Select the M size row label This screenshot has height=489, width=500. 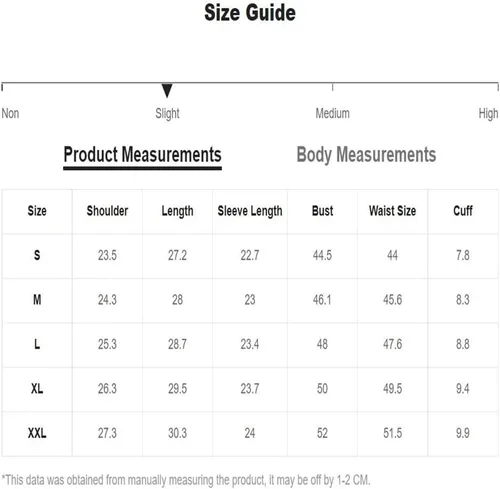[37, 300]
